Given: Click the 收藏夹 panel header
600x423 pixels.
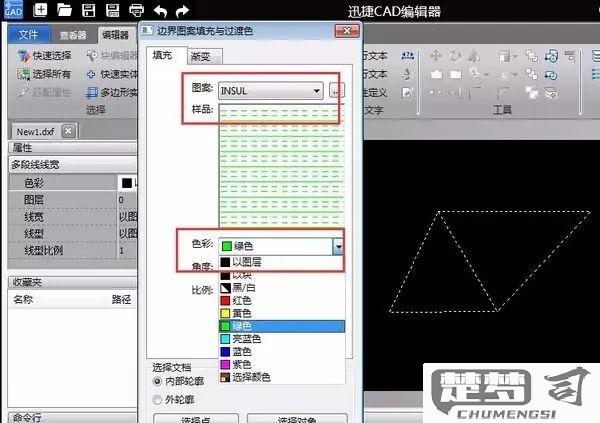Looking at the screenshot, I should pyautogui.click(x=73, y=282).
